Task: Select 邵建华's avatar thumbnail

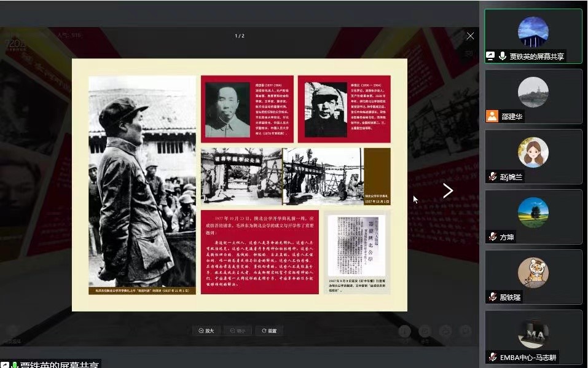Action: (x=533, y=92)
